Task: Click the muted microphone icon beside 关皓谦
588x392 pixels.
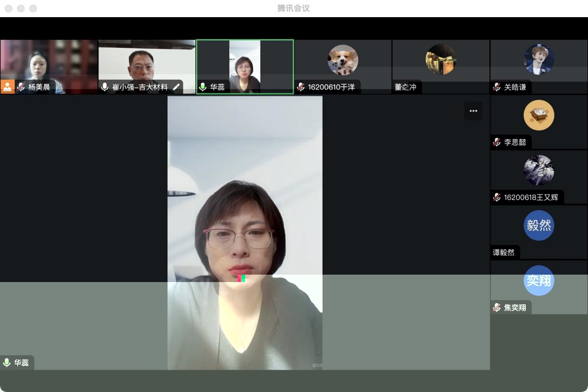Action: coord(497,87)
